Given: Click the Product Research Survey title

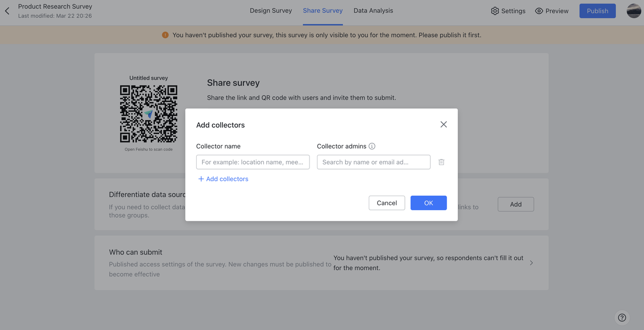Looking at the screenshot, I should 55,7.
